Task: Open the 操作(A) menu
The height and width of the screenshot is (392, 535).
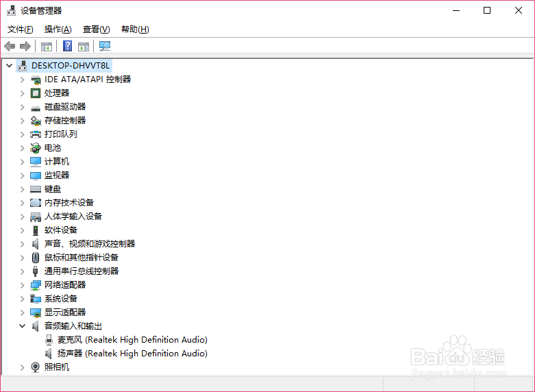Action: [58, 29]
